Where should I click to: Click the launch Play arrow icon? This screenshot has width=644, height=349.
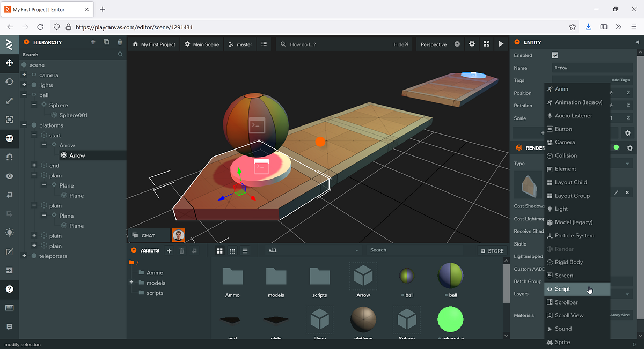[501, 44]
